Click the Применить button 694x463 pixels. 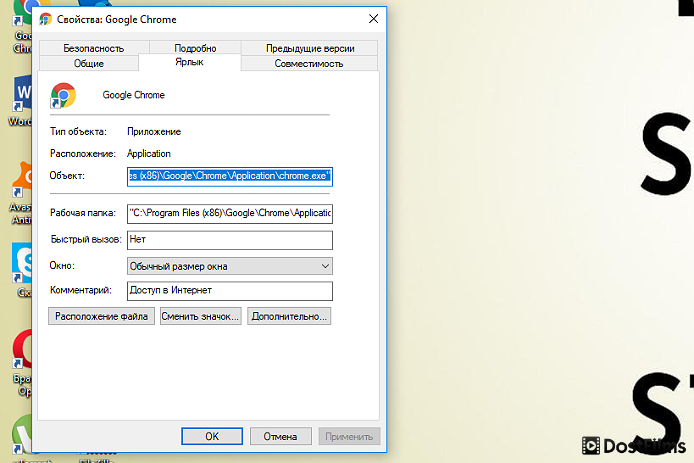click(x=349, y=436)
